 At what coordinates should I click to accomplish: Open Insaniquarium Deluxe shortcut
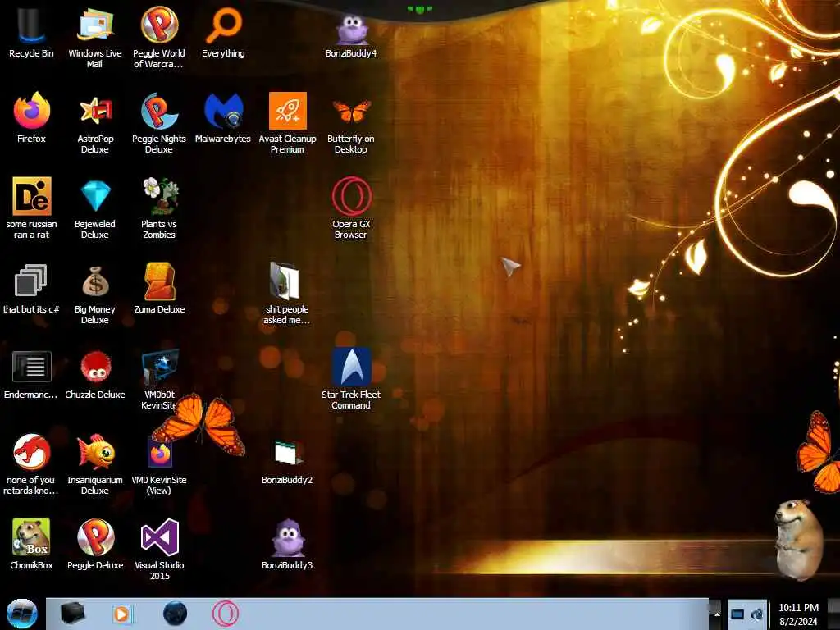(x=95, y=464)
